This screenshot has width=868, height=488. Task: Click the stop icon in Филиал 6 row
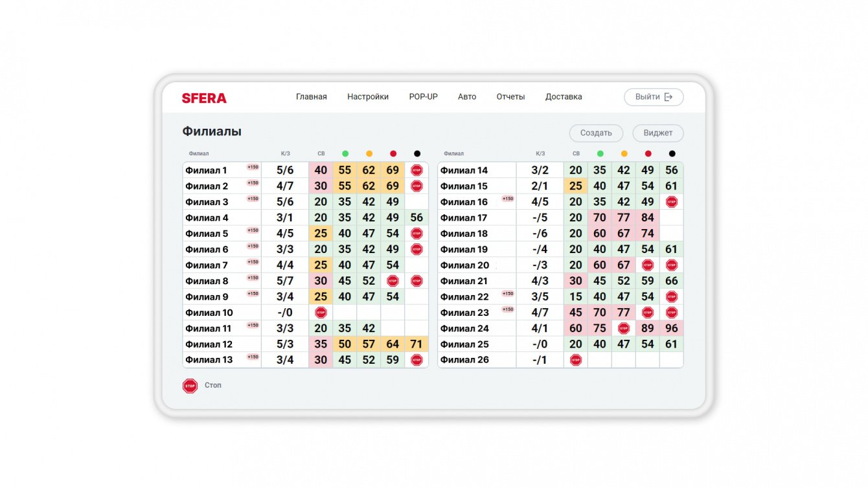click(x=417, y=249)
